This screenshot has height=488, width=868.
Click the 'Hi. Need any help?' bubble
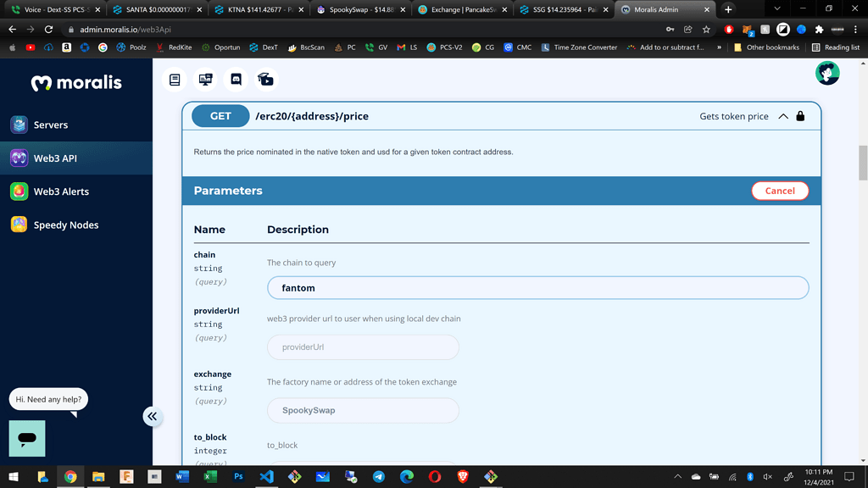point(48,399)
